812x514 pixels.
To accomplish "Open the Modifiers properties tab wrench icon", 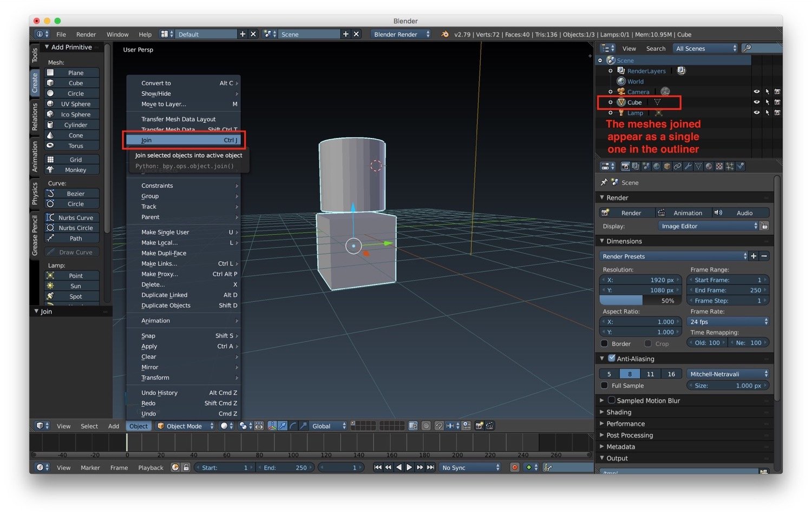I will (688, 166).
